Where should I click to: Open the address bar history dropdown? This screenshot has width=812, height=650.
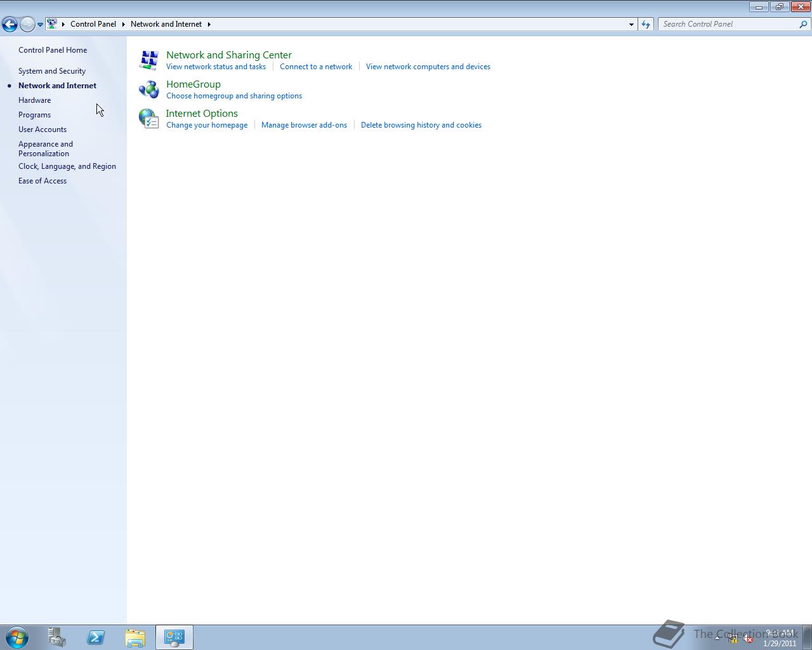[631, 24]
